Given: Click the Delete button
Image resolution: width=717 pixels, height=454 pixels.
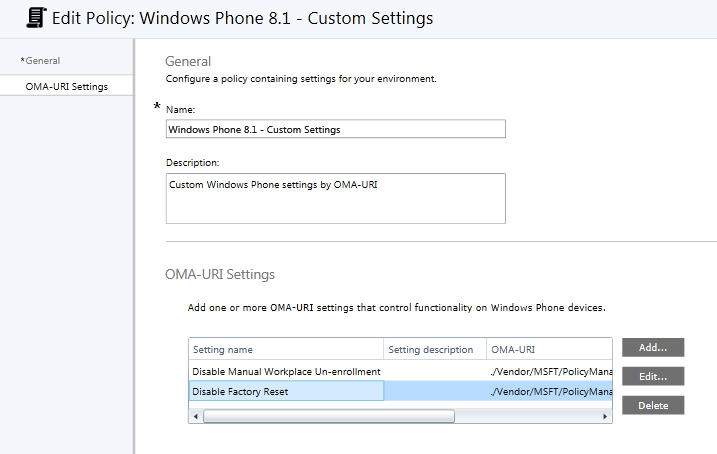Looking at the screenshot, I should tap(652, 405).
